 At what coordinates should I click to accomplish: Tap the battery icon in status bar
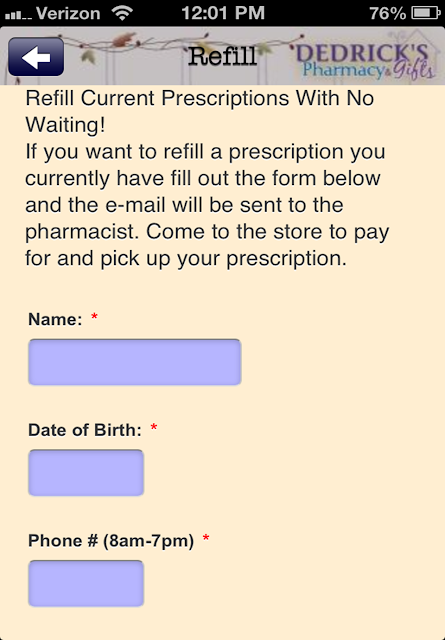pos(426,13)
